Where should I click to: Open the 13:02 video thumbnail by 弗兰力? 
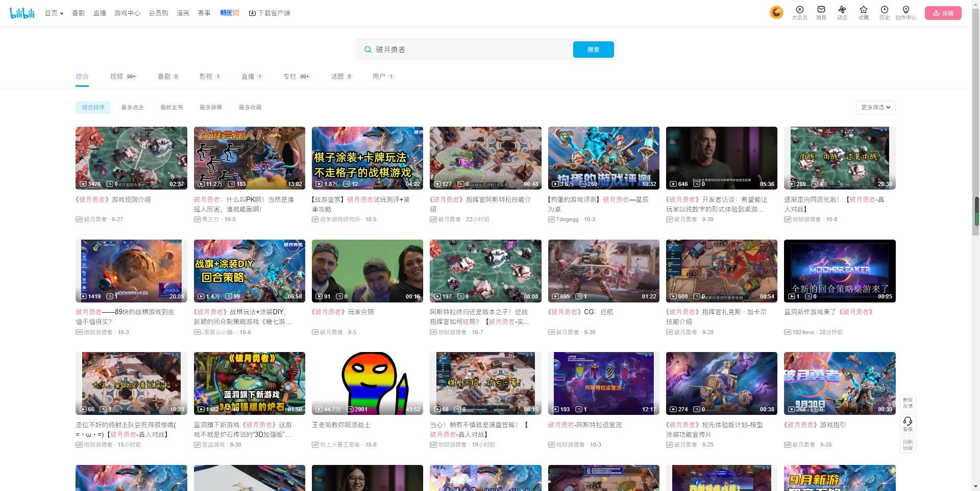coord(249,158)
